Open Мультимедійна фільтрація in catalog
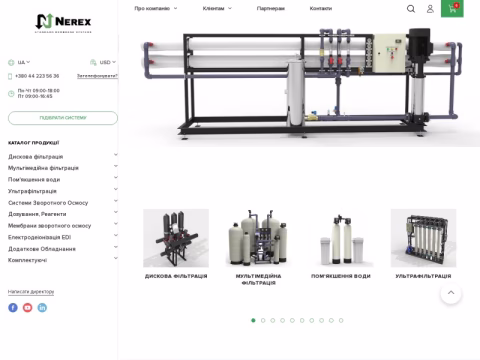The image size is (480, 360). click(43, 168)
